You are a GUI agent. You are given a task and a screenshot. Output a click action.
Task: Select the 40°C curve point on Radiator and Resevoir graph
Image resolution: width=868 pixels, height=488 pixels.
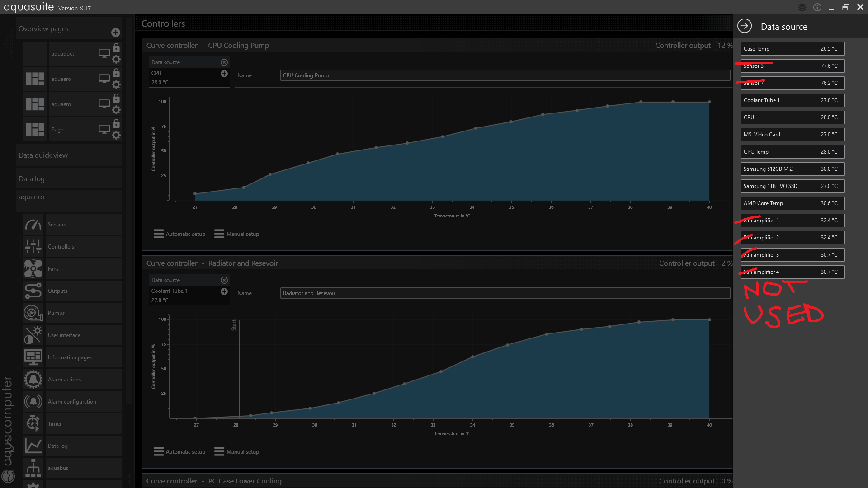tap(709, 320)
